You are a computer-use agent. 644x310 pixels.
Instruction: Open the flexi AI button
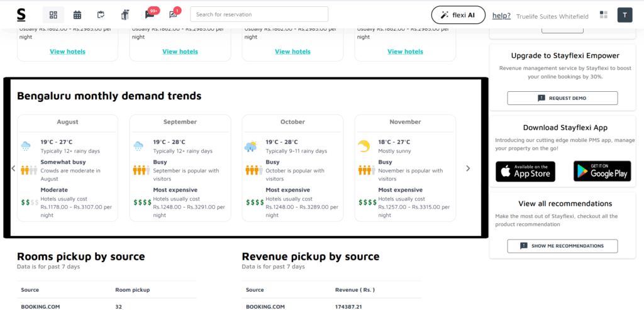(458, 15)
